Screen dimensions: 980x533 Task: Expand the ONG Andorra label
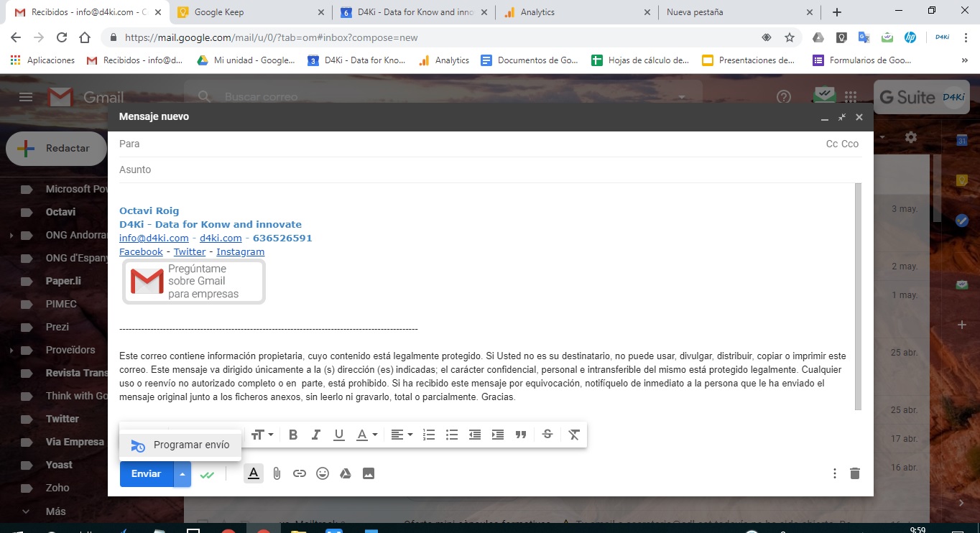[10, 235]
